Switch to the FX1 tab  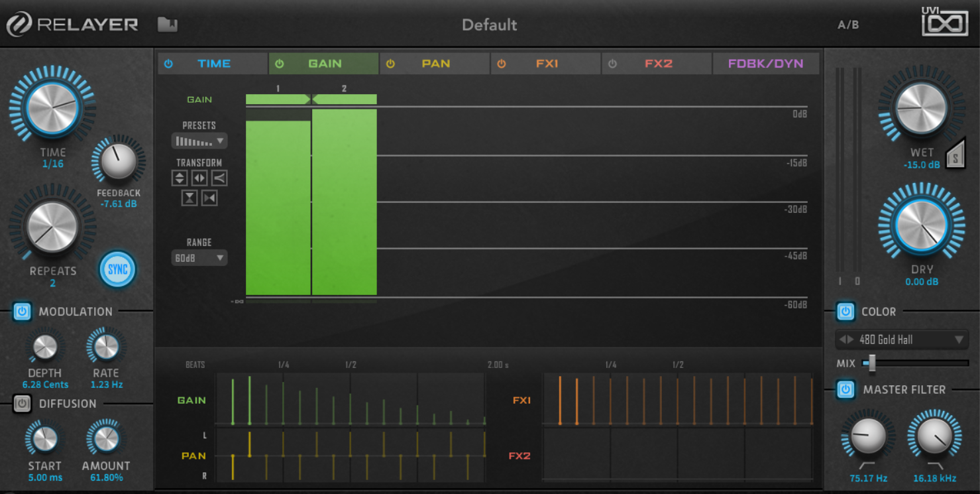(x=547, y=64)
